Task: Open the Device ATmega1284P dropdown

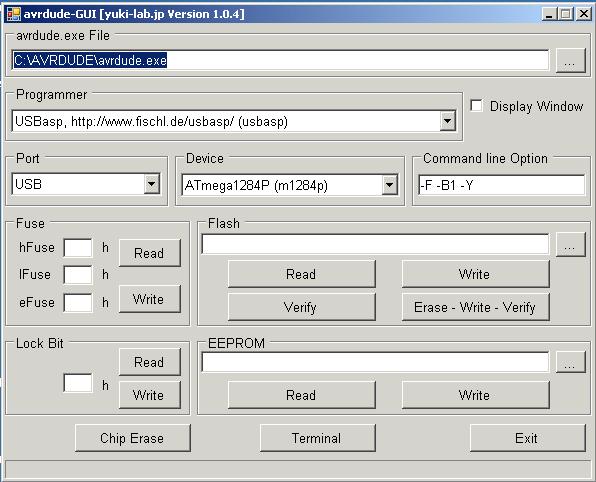Action: point(390,186)
